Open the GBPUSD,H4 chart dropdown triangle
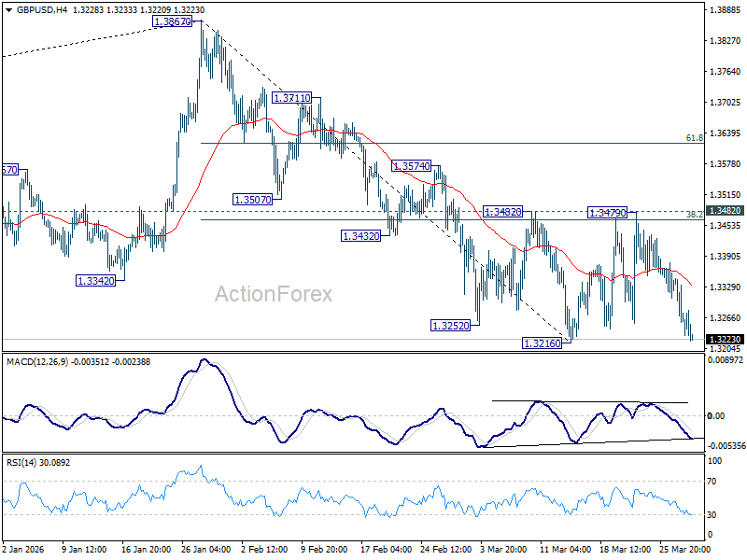Image resolution: width=747 pixels, height=560 pixels. click(x=9, y=10)
